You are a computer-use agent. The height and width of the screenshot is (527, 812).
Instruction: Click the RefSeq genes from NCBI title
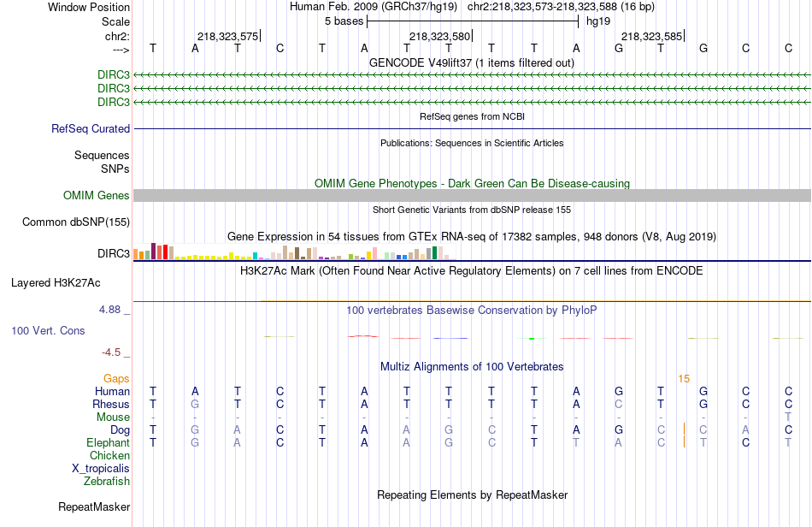(x=472, y=116)
